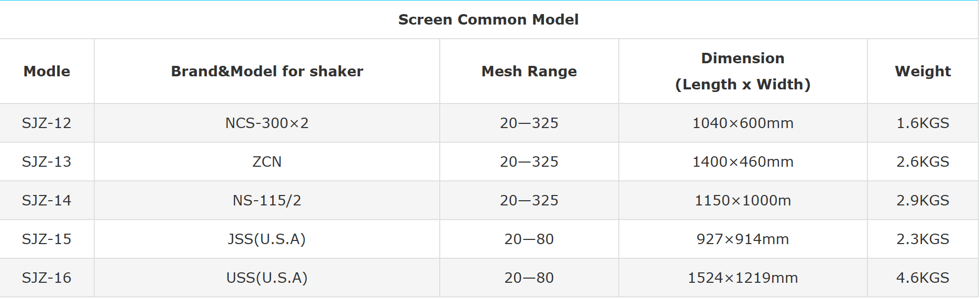Click the USS(U.S.A) shaker cell
This screenshot has height=299, width=980.
tap(267, 278)
